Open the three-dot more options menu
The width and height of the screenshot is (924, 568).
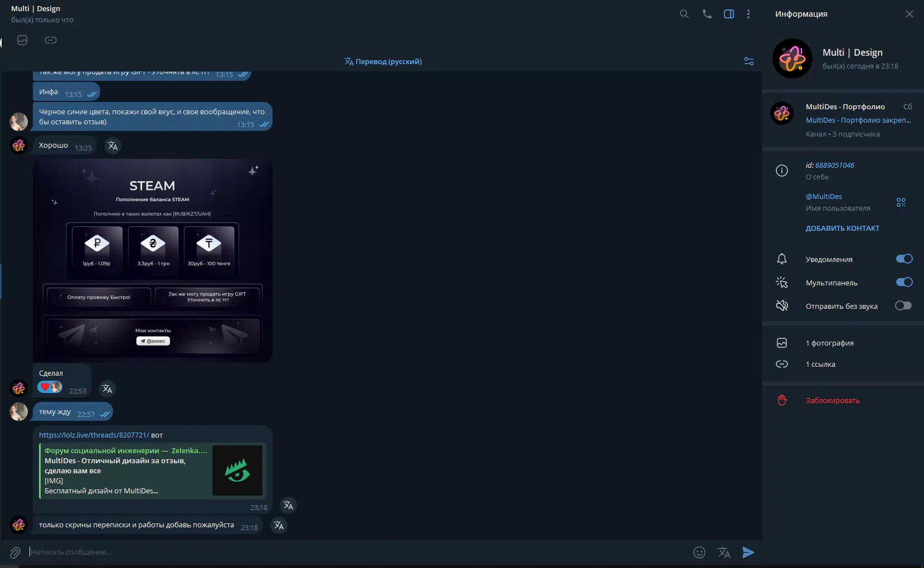[x=748, y=14]
